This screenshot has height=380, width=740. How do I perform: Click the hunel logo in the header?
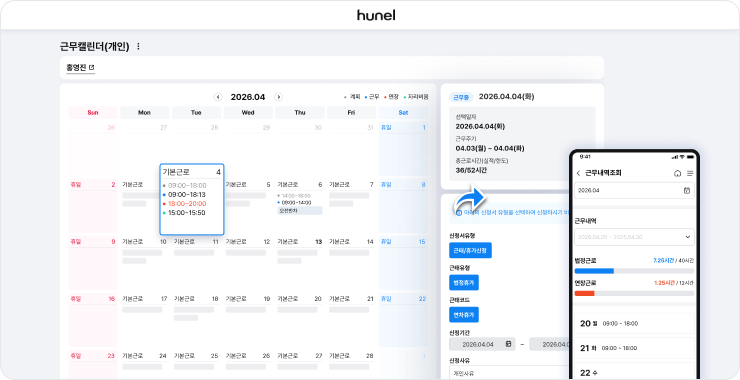click(376, 15)
